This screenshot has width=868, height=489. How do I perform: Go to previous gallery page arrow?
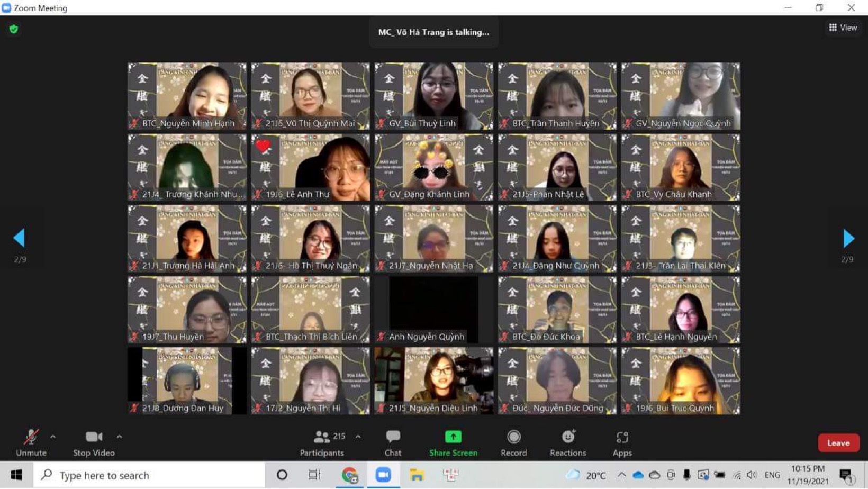[19, 238]
